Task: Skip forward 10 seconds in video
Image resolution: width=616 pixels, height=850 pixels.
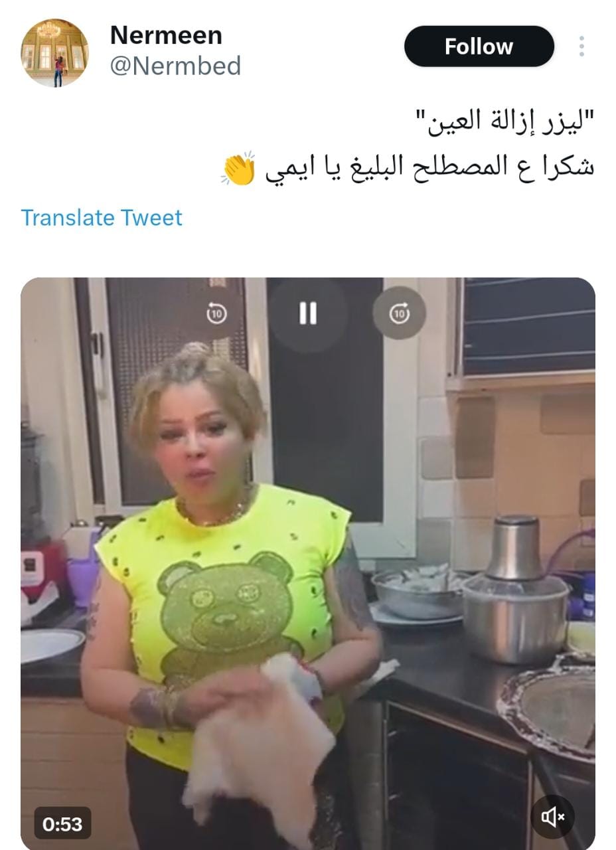Action: coord(399,313)
